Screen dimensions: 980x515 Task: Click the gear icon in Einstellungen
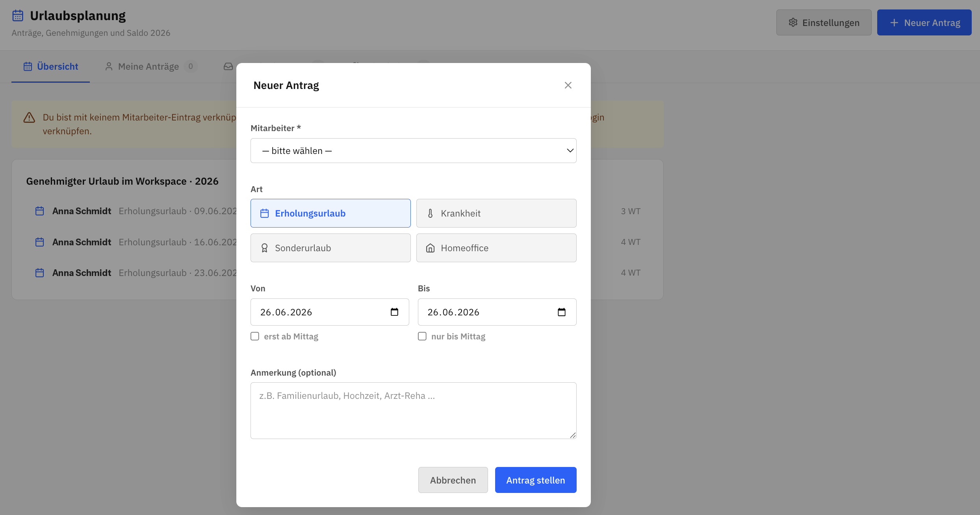793,22
